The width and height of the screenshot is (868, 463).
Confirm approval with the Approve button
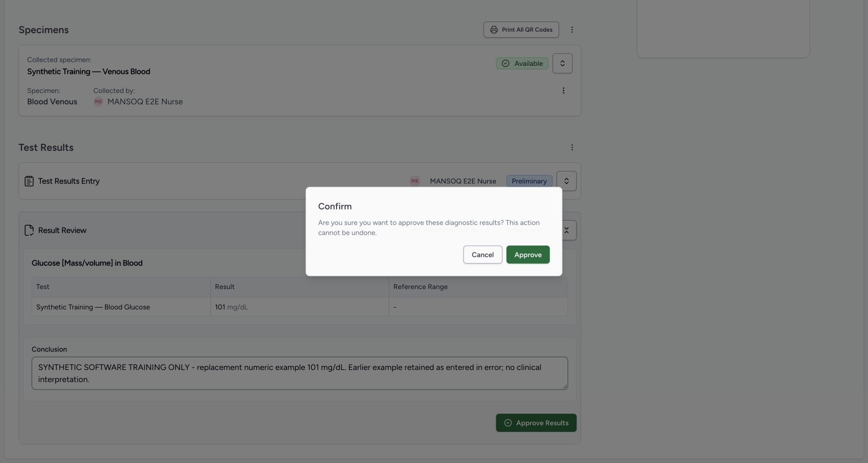(527, 254)
